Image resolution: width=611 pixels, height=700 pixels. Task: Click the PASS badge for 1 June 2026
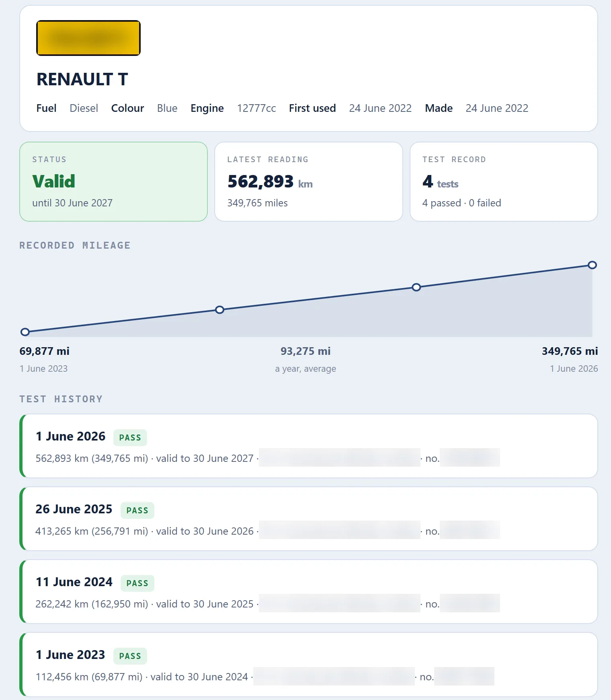[x=130, y=438]
